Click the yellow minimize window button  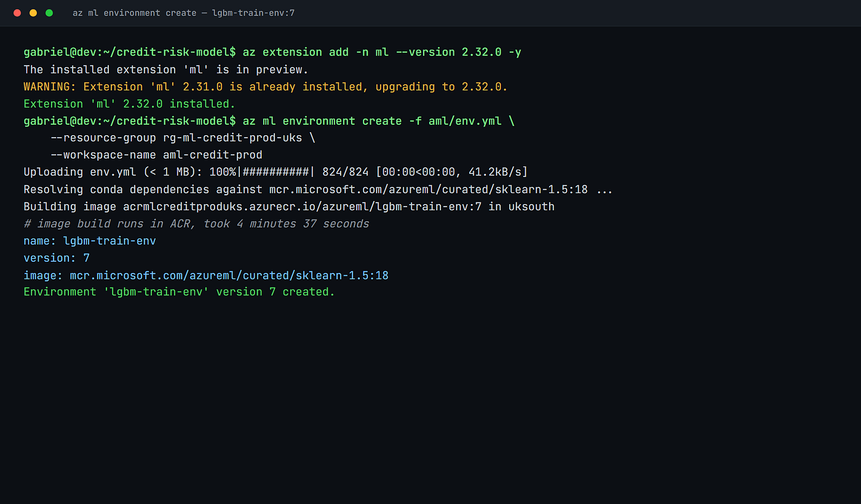[33, 13]
